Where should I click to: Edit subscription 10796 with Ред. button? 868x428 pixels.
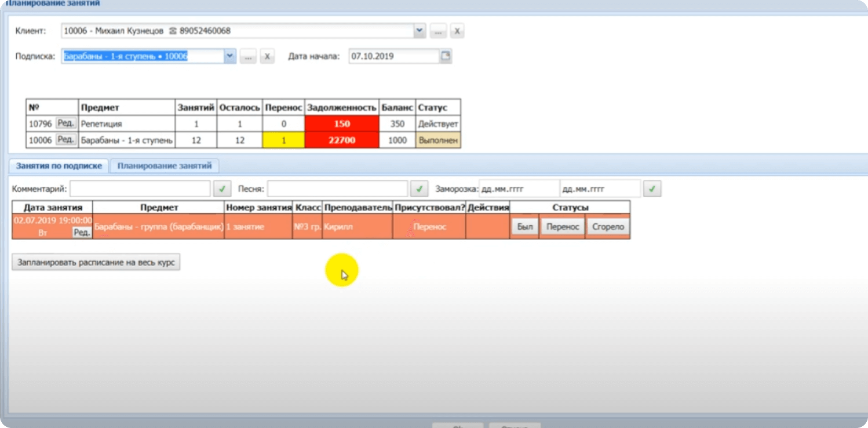[x=65, y=124]
